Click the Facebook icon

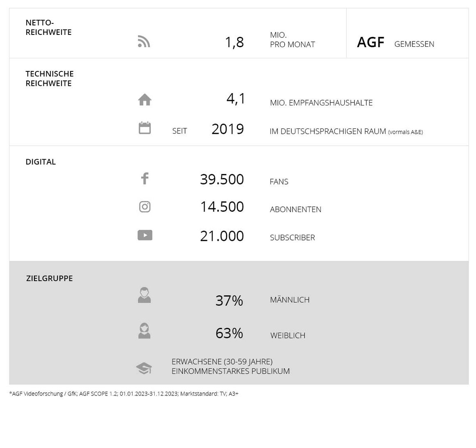pos(145,178)
